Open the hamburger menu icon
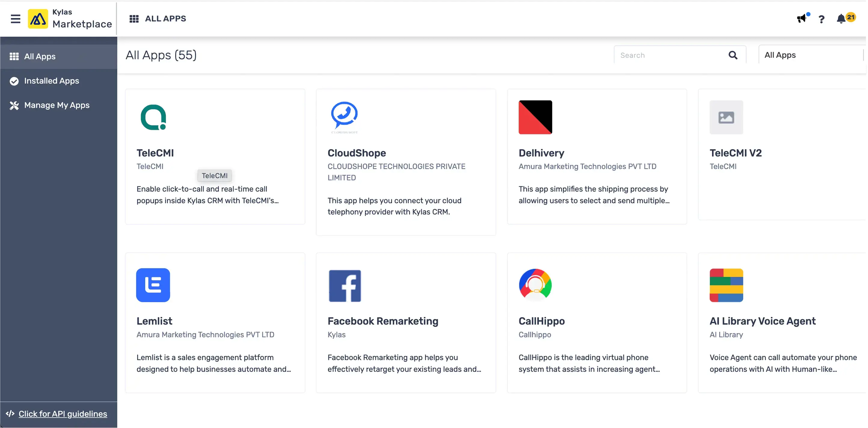 16,19
